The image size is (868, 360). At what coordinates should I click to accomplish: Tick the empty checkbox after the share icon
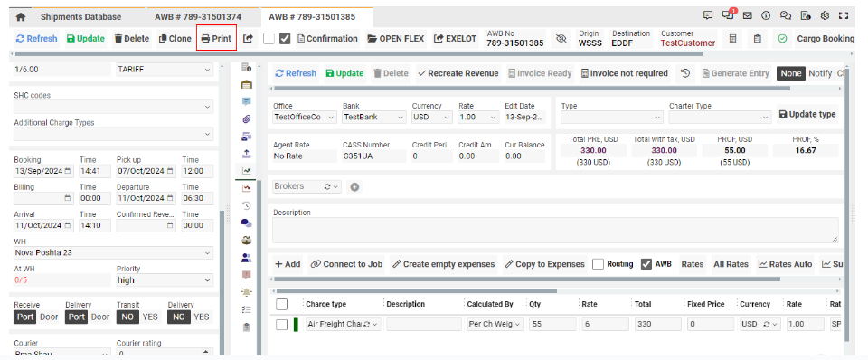point(269,39)
